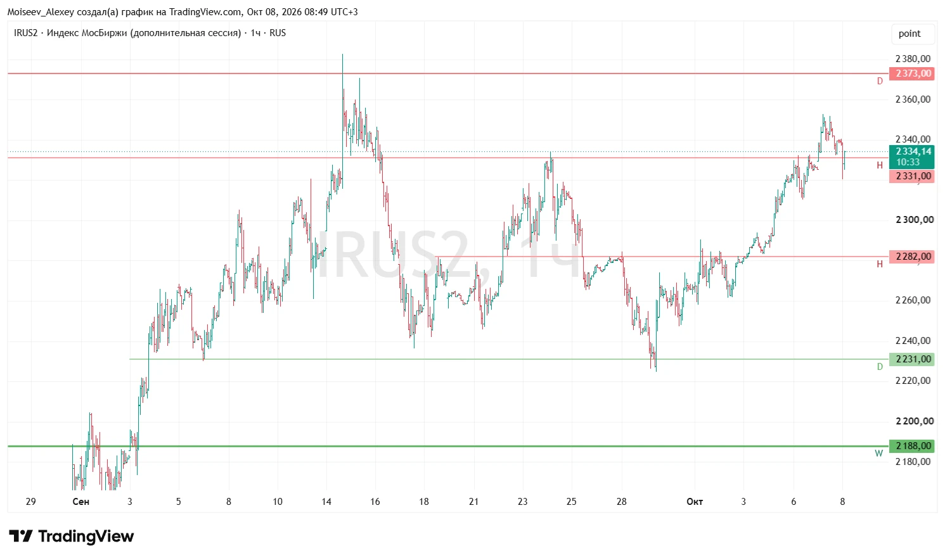The height and width of the screenshot is (560, 945).
Task: Click the 'W' weekly label on the 2 188,00 line
Action: 879,454
